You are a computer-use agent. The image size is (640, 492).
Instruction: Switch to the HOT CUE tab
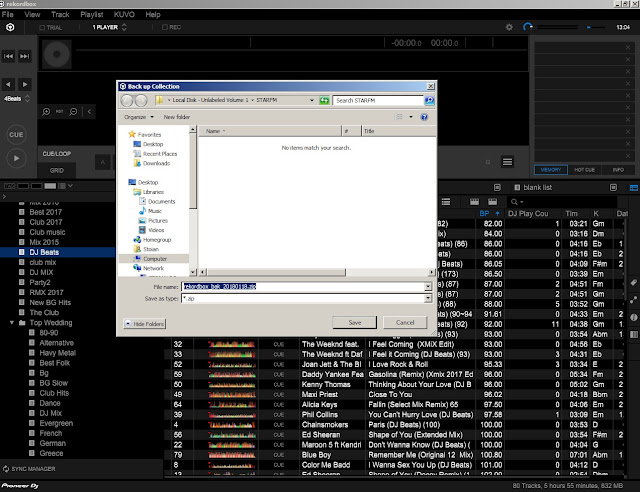click(x=584, y=170)
